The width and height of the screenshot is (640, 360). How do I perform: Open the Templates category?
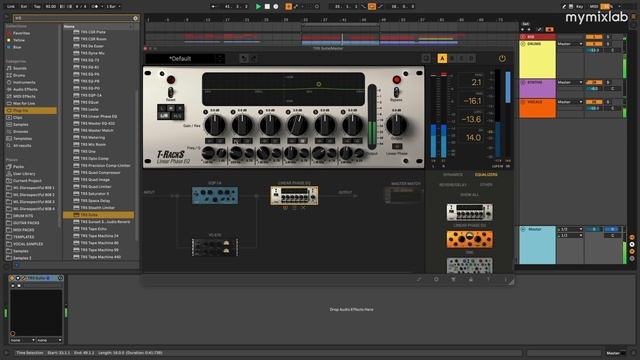(22, 138)
